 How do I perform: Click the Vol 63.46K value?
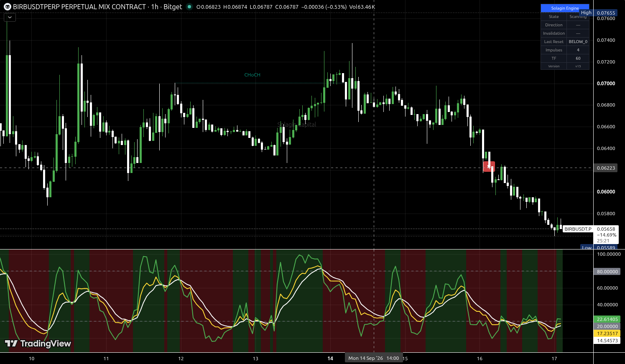tap(362, 7)
